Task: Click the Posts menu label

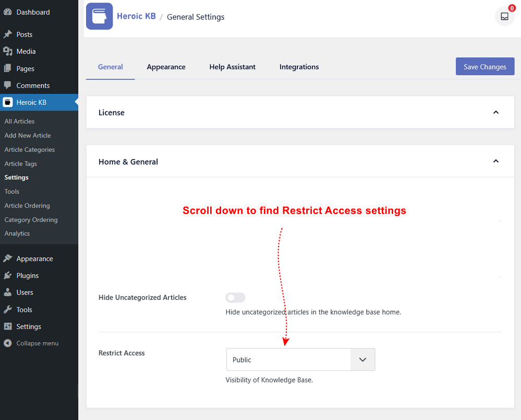Action: 25,34
